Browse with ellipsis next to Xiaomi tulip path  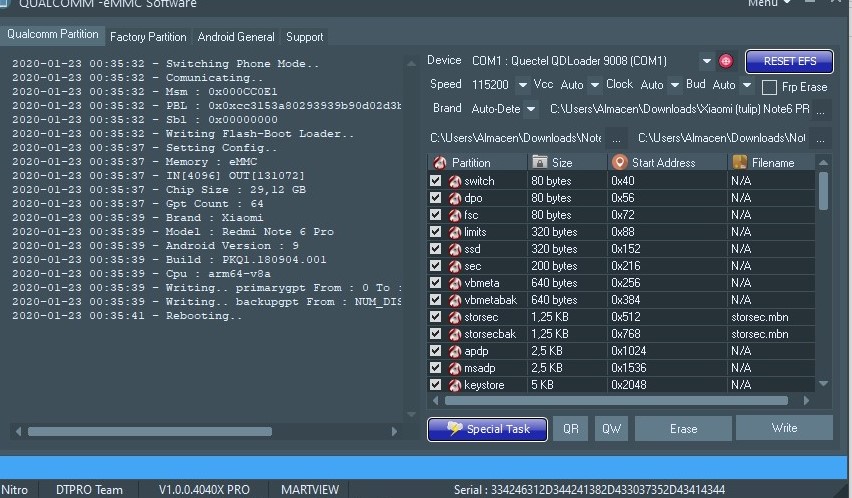(820, 110)
